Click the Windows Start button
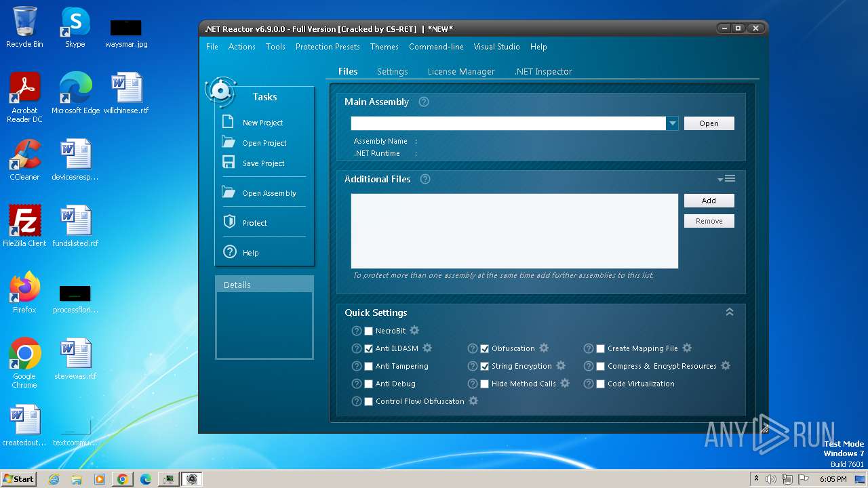The height and width of the screenshot is (488, 868). (x=19, y=479)
